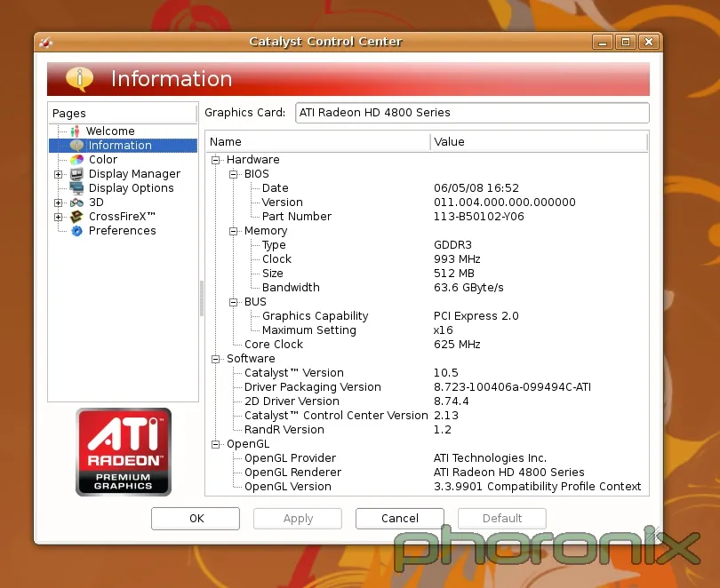Collapse the BUS subsection
This screenshot has height=588, width=720.
point(233,302)
